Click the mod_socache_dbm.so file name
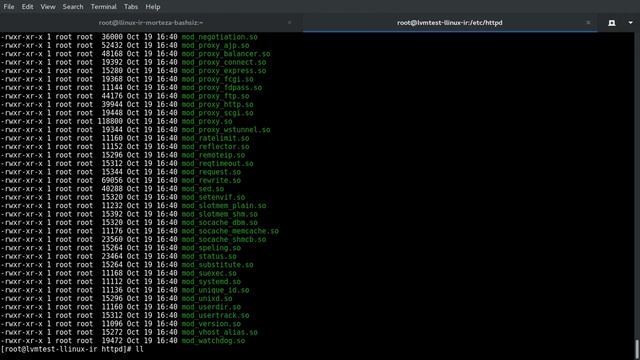Viewport: 640px width, 360px height. [220, 222]
